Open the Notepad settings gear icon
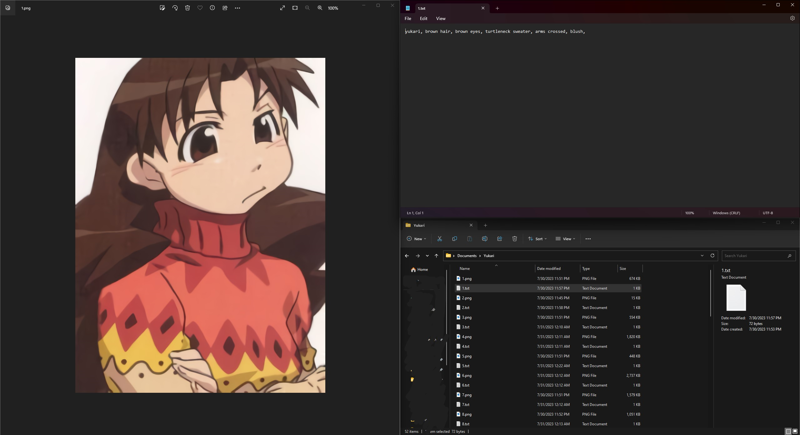Screen dimensions: 800x435 point(792,18)
